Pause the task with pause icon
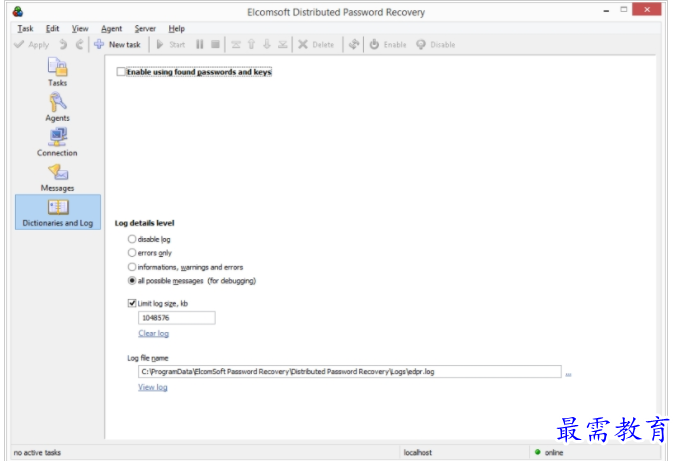 pos(199,45)
